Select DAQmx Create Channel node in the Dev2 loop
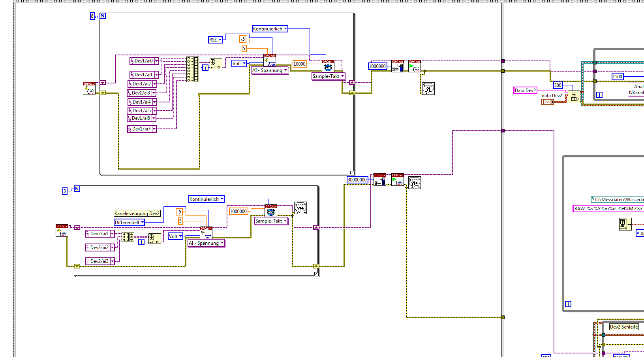The width and height of the screenshot is (644, 357). 206,233
